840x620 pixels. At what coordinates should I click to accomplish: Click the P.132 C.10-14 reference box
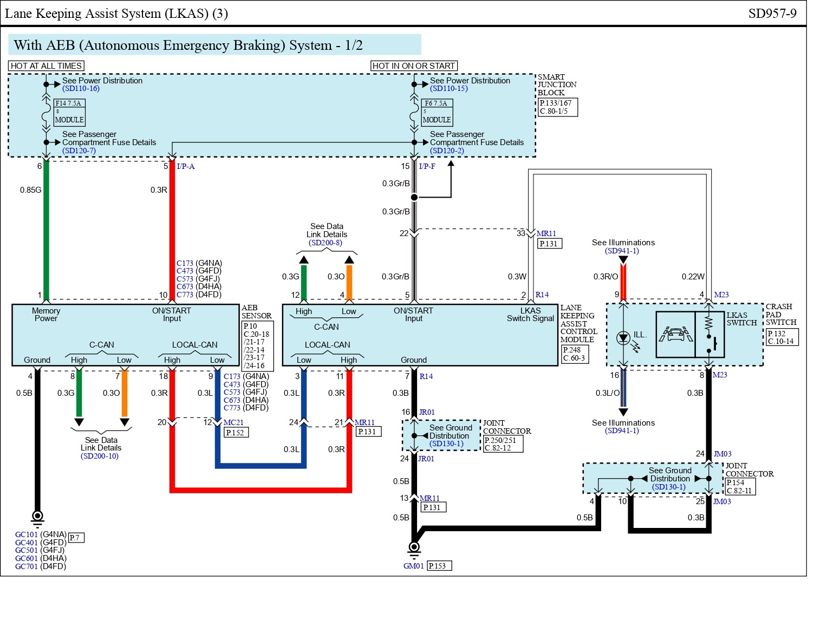[x=782, y=337]
